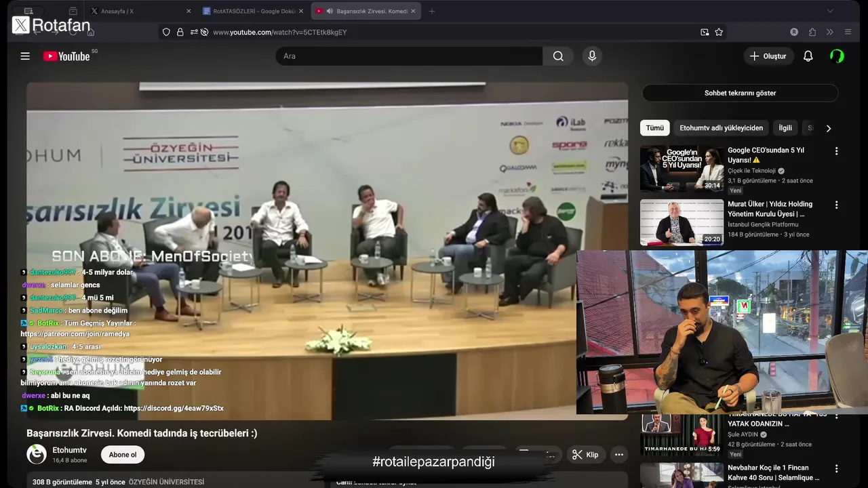Screen dimensions: 868x488
Task: Open the browser extensions puzzle icon
Action: [x=812, y=32]
